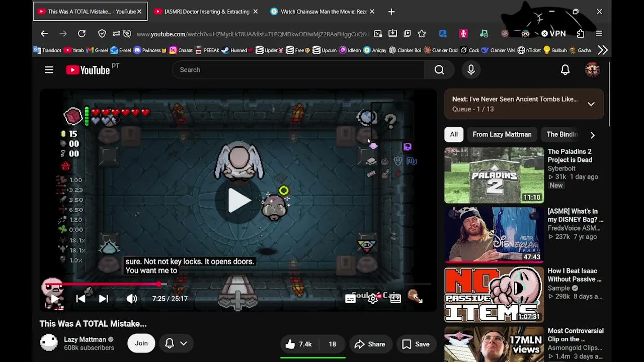This screenshot has width=644, height=362.
Task: Open the Clanker Boi bookmark
Action: (x=405, y=50)
